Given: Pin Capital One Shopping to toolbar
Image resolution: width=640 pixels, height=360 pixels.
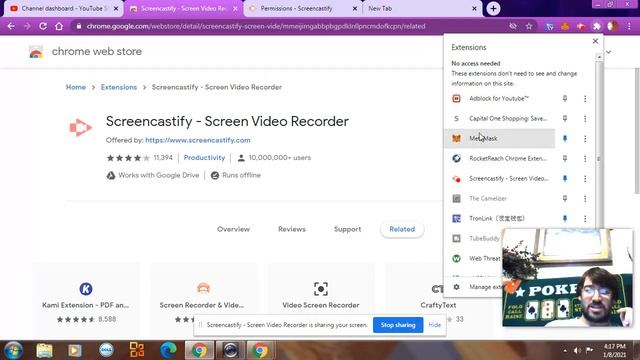Looking at the screenshot, I should point(565,118).
